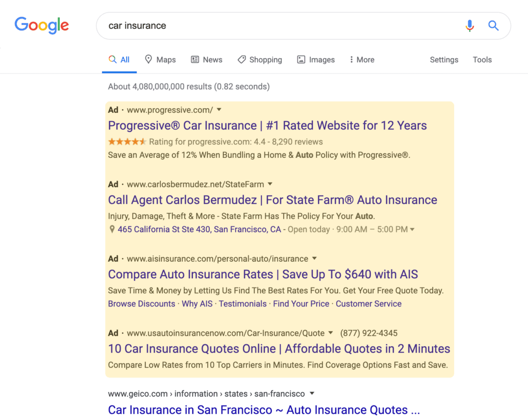528x420 pixels.
Task: Click 'Open today · 9:00 AM – 5:00 PM' text
Action: pyautogui.click(x=348, y=229)
